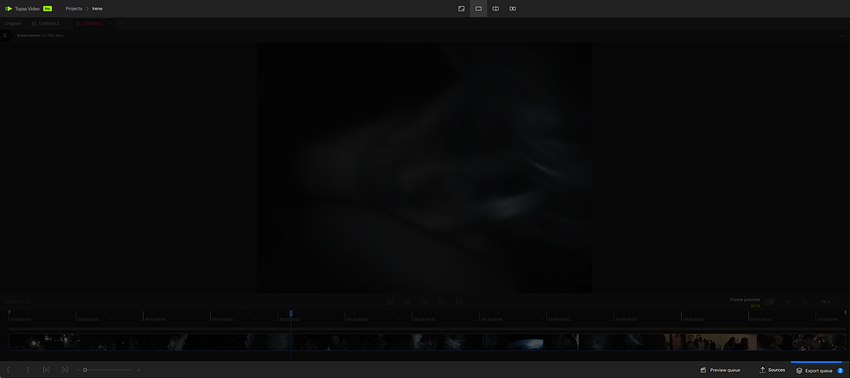Select the first view mode icon in top bar
This screenshot has width=850, height=378.
(x=461, y=9)
